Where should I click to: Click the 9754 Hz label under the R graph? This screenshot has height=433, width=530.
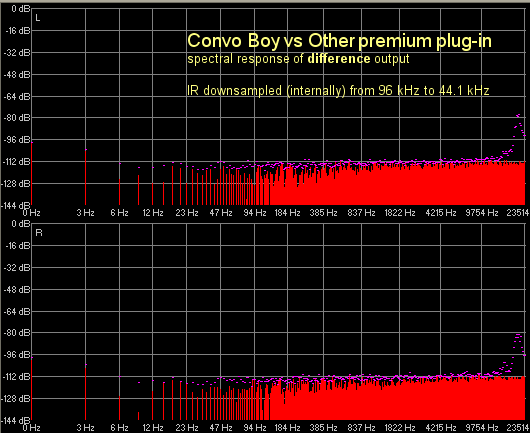tap(482, 428)
